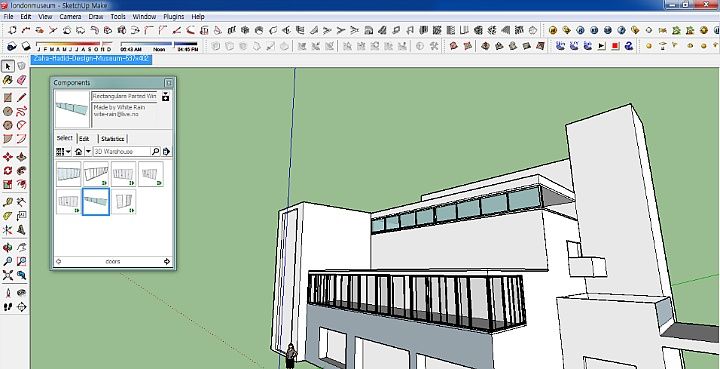Image resolution: width=720 pixels, height=369 pixels.
Task: Toggle the secondary selection pane button
Action: [x=166, y=96]
